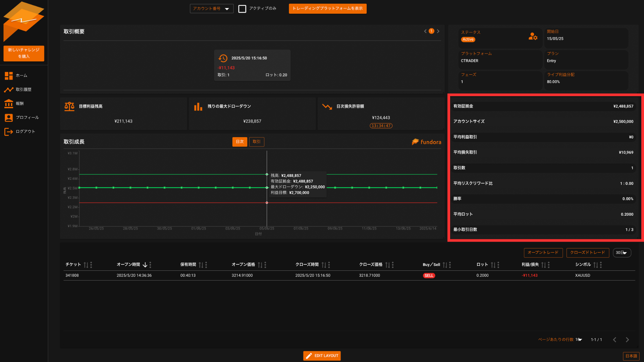Switch chart to 日次 view
The image size is (644, 362).
240,142
